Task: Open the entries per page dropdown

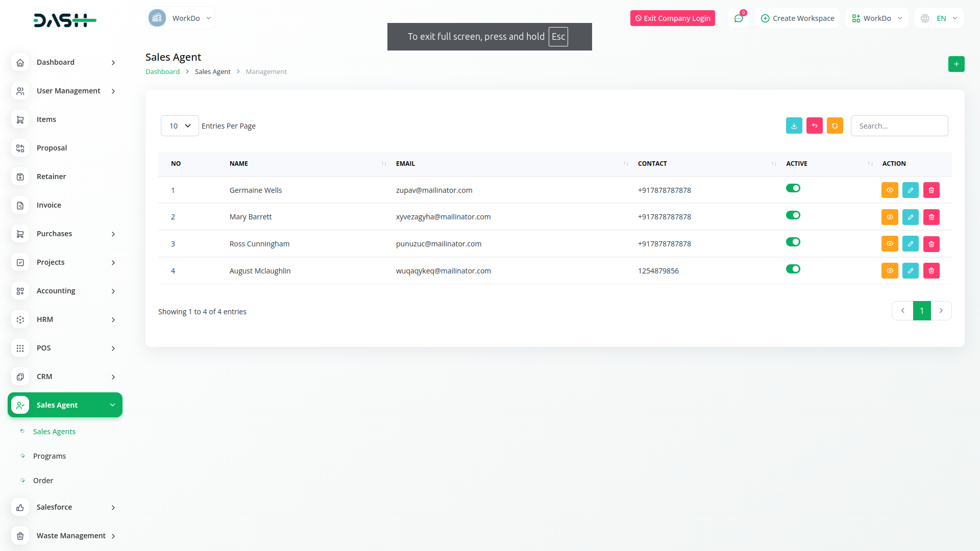Action: [x=180, y=126]
